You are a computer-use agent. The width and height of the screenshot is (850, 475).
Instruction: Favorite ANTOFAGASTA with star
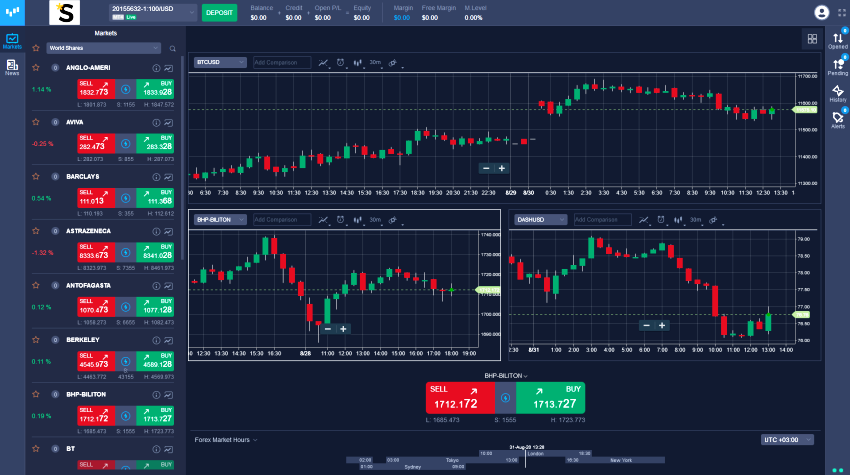pyautogui.click(x=36, y=285)
